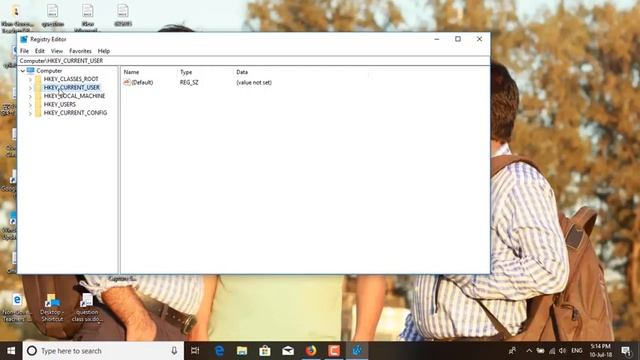Viewport: 640px width, 360px height.
Task: Select HKEY_CLASSES_ROOT in the tree
Action: 71,79
